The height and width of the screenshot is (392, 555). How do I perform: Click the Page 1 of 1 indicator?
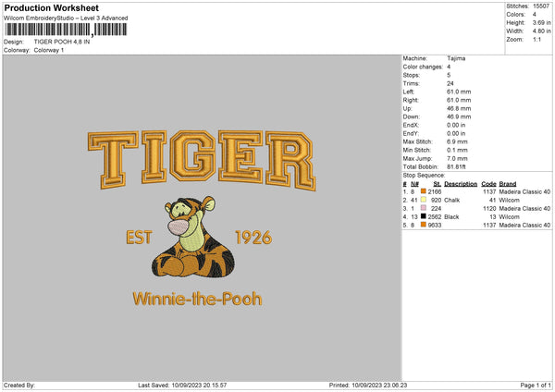(536, 386)
